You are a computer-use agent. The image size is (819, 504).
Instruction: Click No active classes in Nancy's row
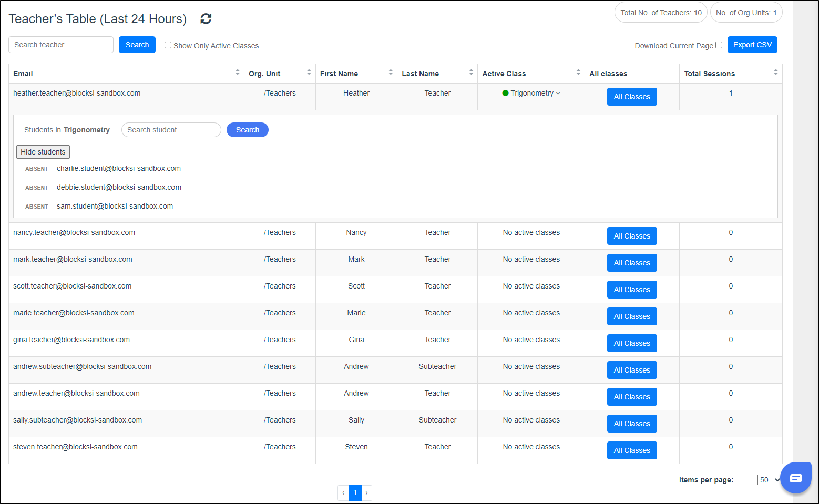point(531,232)
